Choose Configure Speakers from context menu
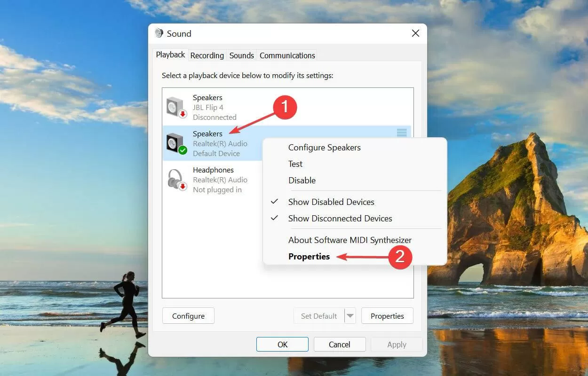Image resolution: width=588 pixels, height=376 pixels. [x=325, y=148]
